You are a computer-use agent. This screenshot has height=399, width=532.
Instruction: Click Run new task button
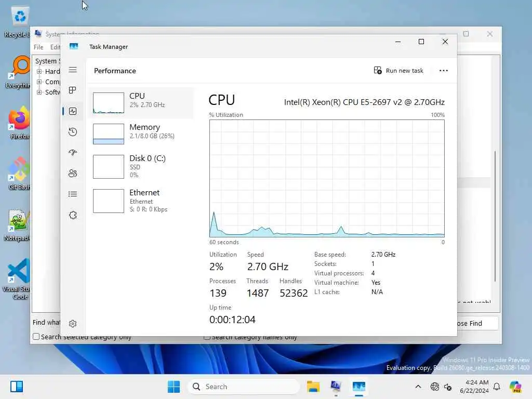[398, 71]
